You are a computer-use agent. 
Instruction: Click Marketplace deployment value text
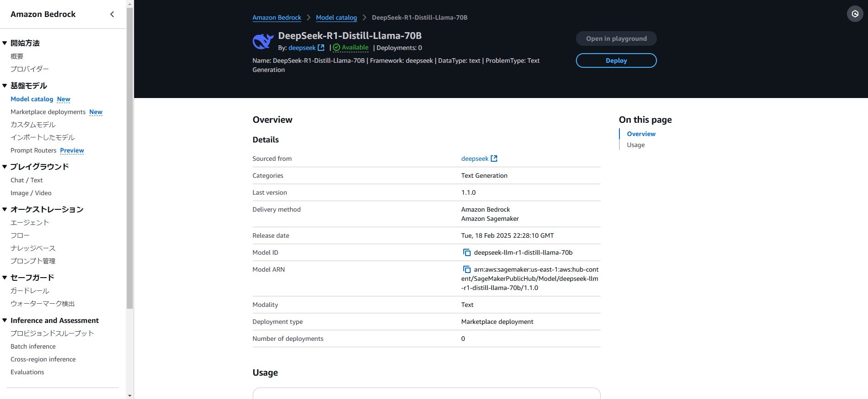(497, 322)
